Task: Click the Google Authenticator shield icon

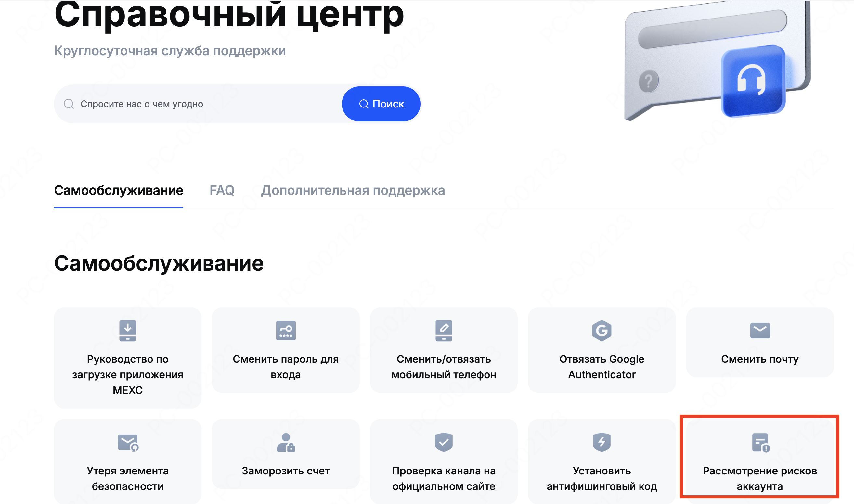Action: click(602, 330)
